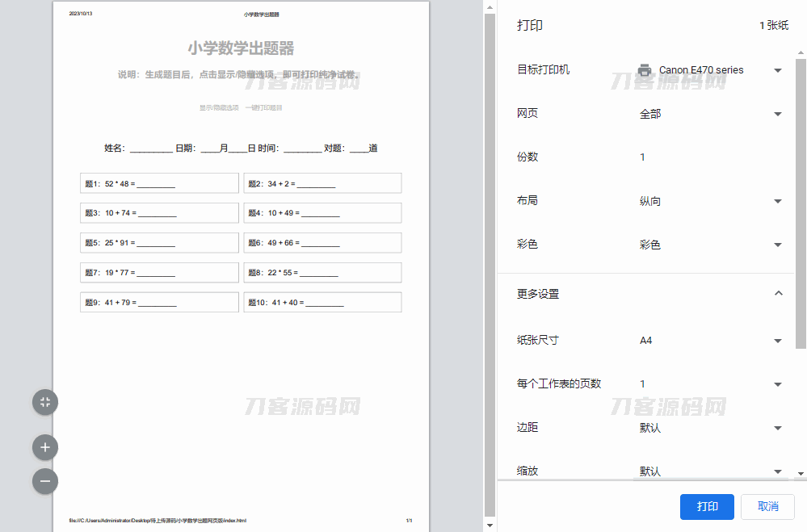
Task: Click 显示/隐藏选项 link in preview
Action: tap(219, 107)
